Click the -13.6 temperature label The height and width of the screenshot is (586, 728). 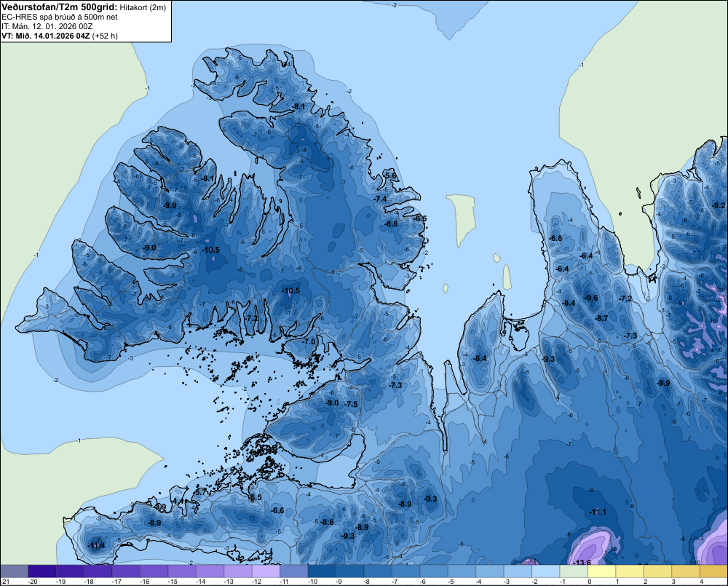coord(582,562)
